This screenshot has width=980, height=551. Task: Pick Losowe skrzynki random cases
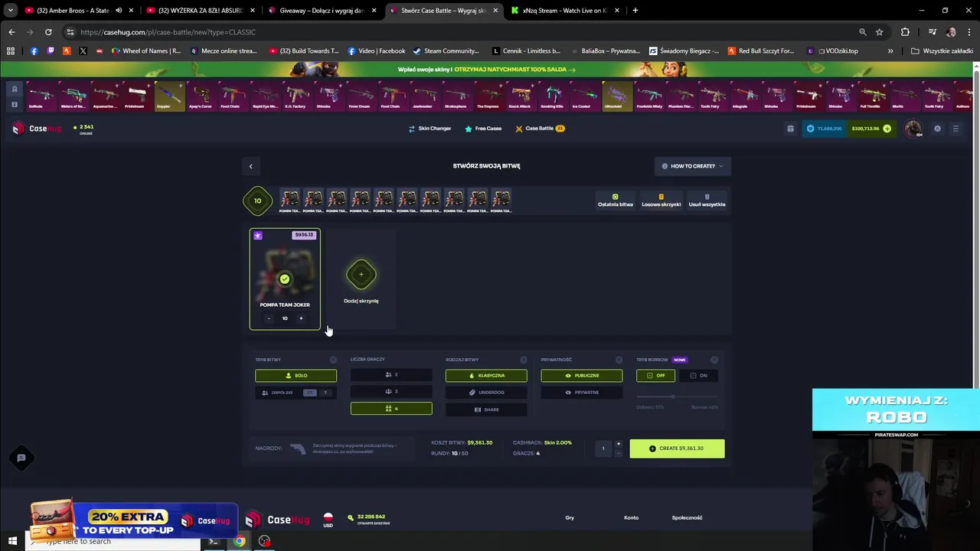tap(661, 201)
